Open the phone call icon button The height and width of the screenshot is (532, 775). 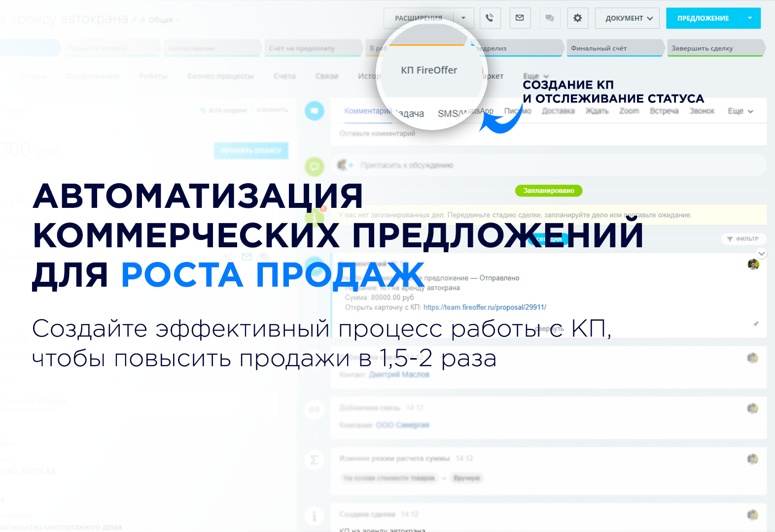490,18
